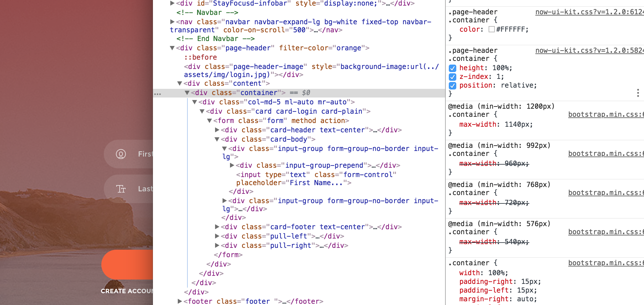The image size is (644, 305).
Task: Expand the card-header text-center div
Action: pyautogui.click(x=217, y=130)
